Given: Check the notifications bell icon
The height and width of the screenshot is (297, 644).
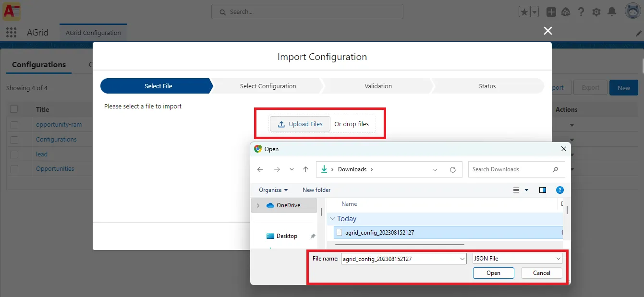Looking at the screenshot, I should tap(612, 12).
